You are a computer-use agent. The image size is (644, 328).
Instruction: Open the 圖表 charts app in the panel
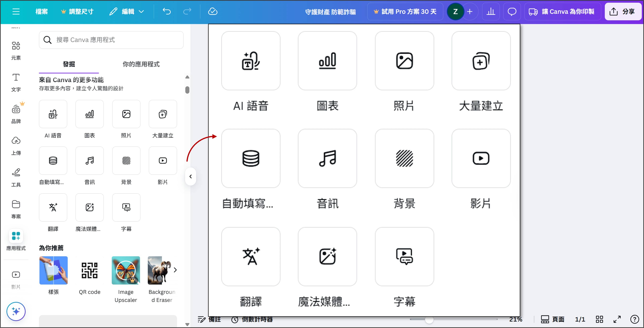[x=89, y=114]
